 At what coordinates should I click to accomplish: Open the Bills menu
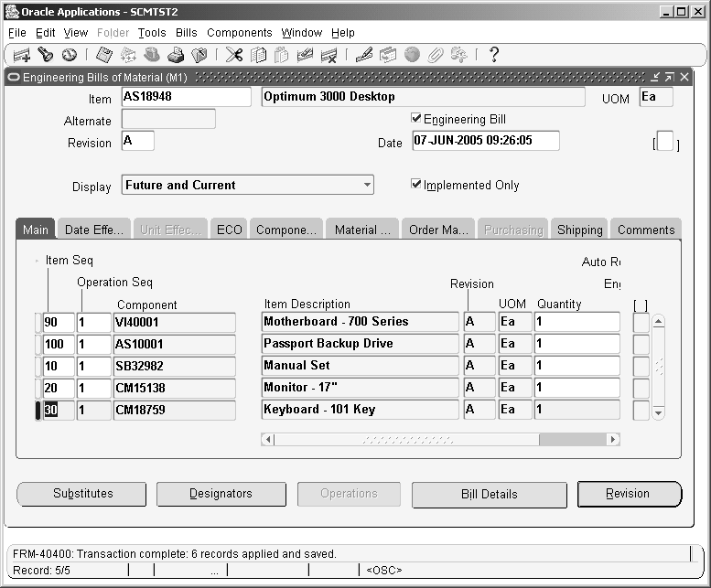187,33
